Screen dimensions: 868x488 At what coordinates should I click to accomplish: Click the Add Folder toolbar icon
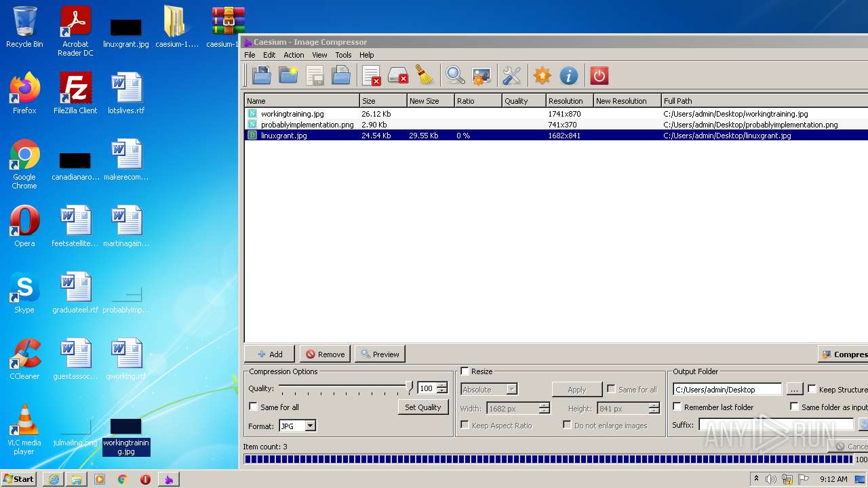[288, 75]
